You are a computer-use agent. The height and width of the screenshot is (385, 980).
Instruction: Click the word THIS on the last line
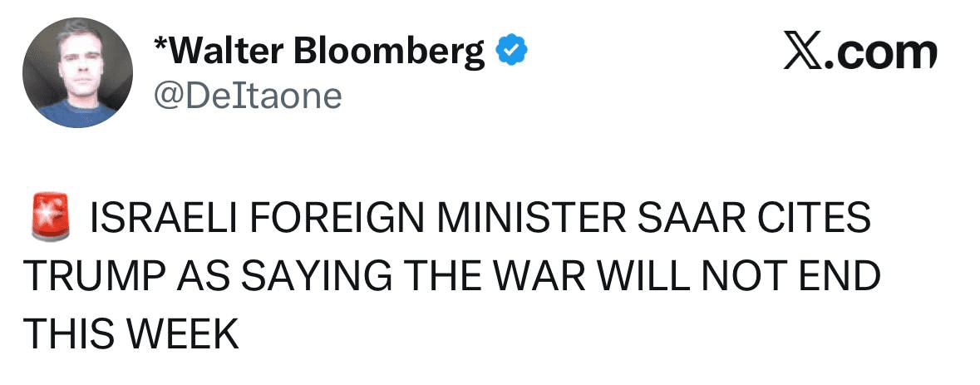tap(67, 333)
